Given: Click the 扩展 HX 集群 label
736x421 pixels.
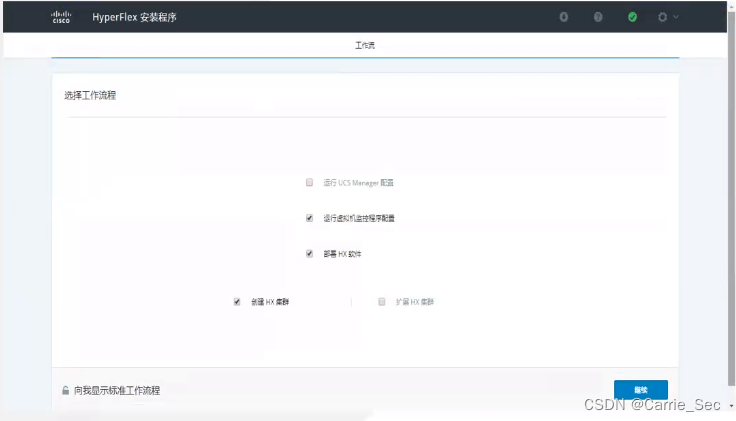Looking at the screenshot, I should (415, 302).
